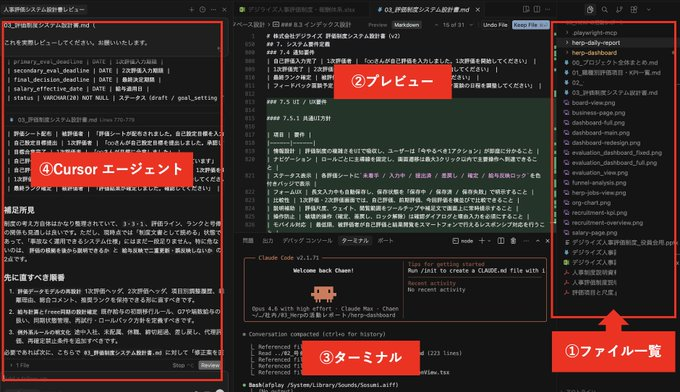Split the editor with the split icon
The image size is (680, 392).
pyautogui.click(x=537, y=9)
